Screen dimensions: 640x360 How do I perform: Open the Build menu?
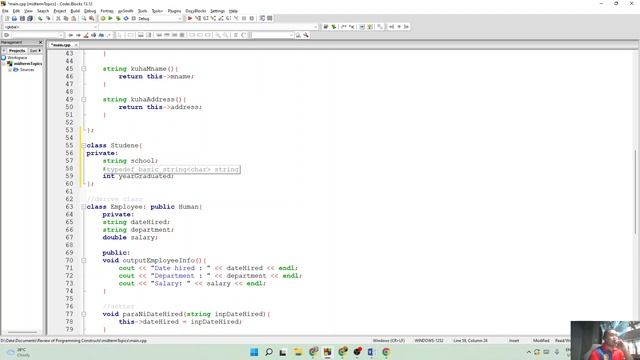[x=75, y=11]
